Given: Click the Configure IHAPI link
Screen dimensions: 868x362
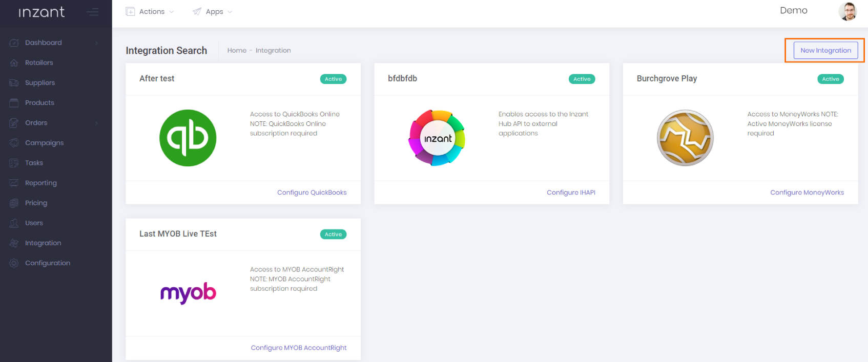Looking at the screenshot, I should (x=571, y=193).
